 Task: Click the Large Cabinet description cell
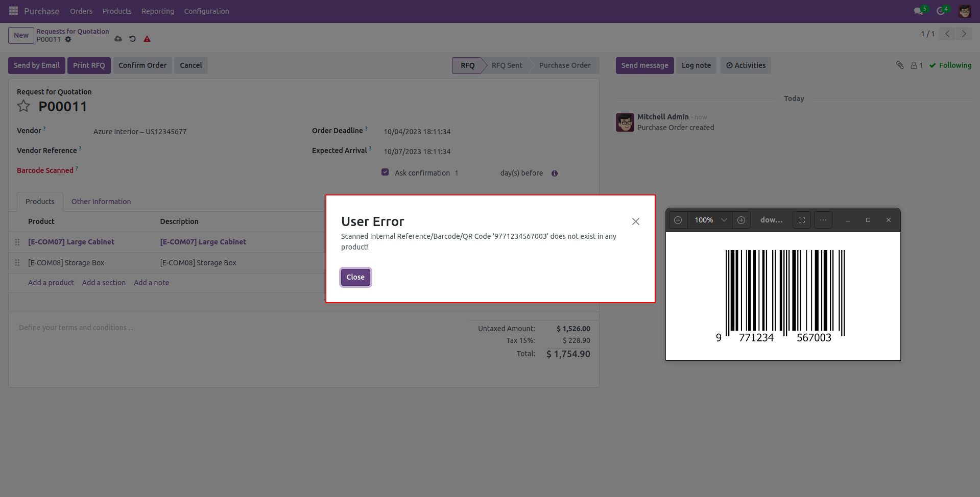click(203, 242)
